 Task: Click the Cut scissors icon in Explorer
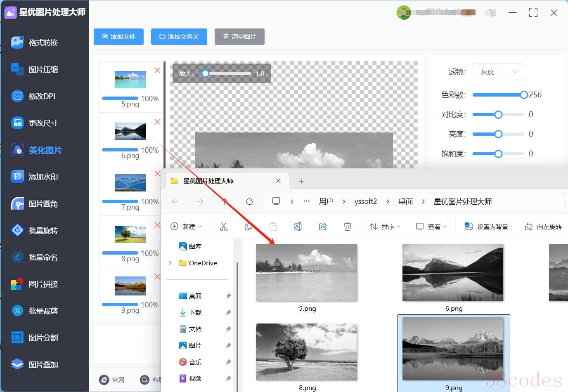coord(224,227)
